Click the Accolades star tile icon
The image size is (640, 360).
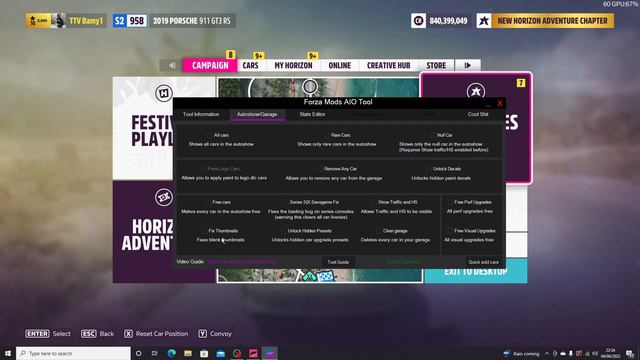476,91
